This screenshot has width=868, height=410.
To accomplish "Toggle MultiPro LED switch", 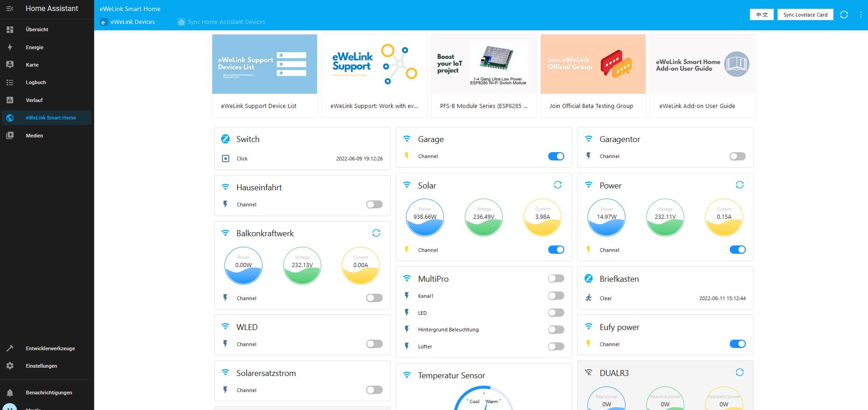I will [556, 313].
